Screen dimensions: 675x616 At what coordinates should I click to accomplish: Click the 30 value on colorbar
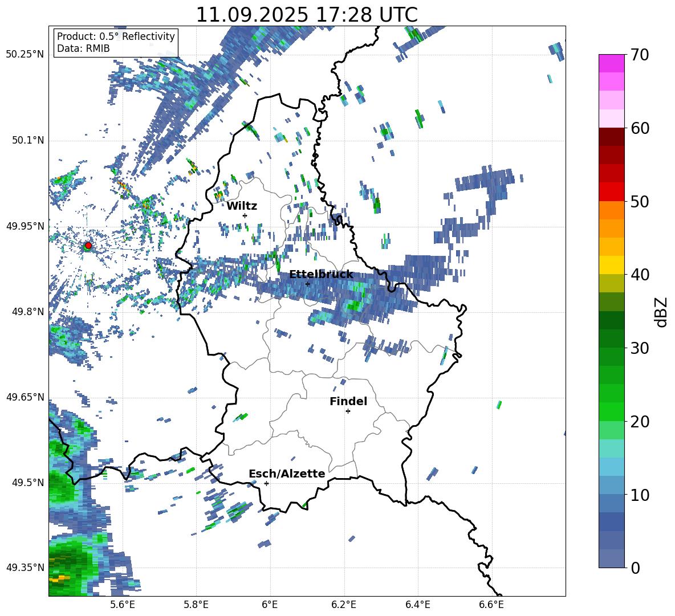point(640,348)
